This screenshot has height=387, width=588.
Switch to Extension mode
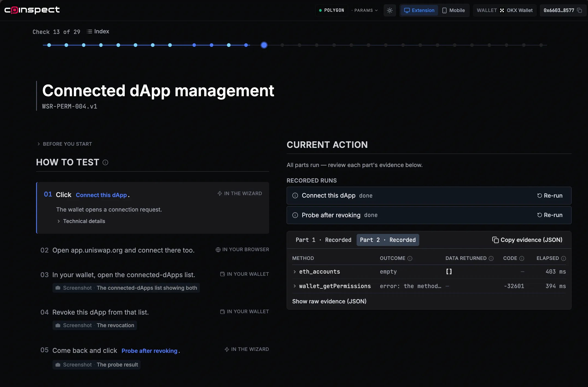tap(419, 10)
